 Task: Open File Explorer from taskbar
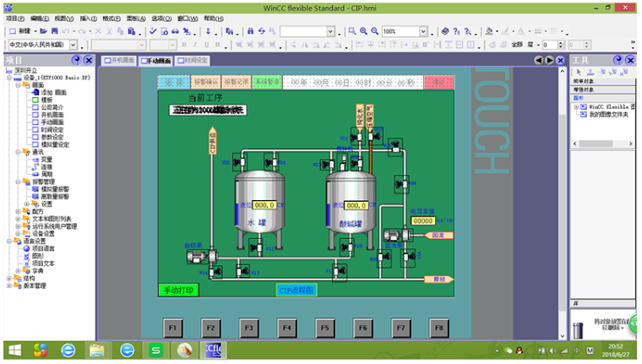coord(97,350)
